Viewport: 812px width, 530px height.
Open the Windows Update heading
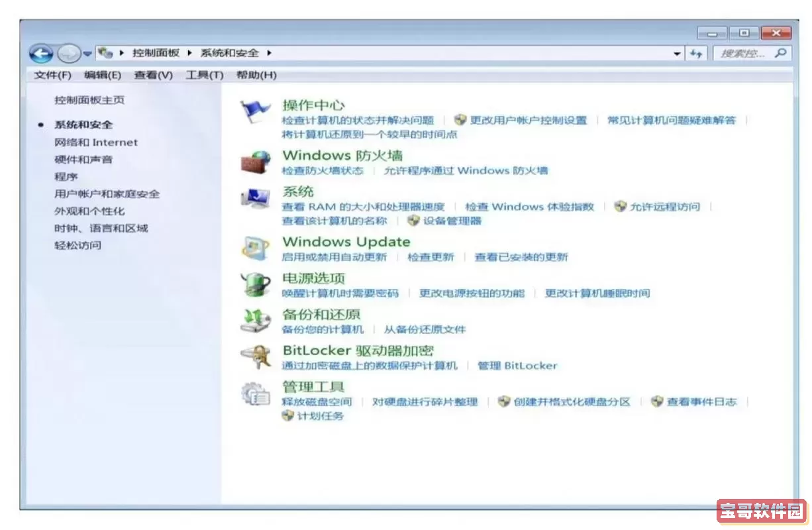point(346,242)
